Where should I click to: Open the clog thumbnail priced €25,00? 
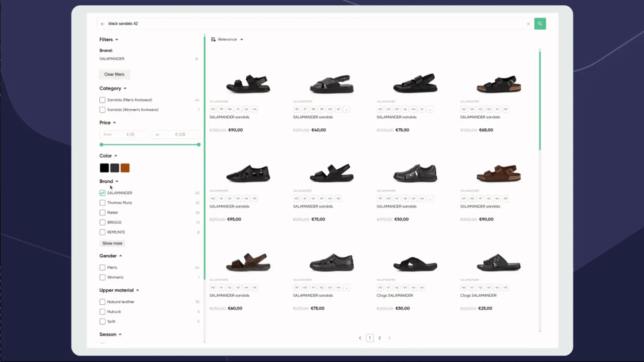(x=499, y=262)
